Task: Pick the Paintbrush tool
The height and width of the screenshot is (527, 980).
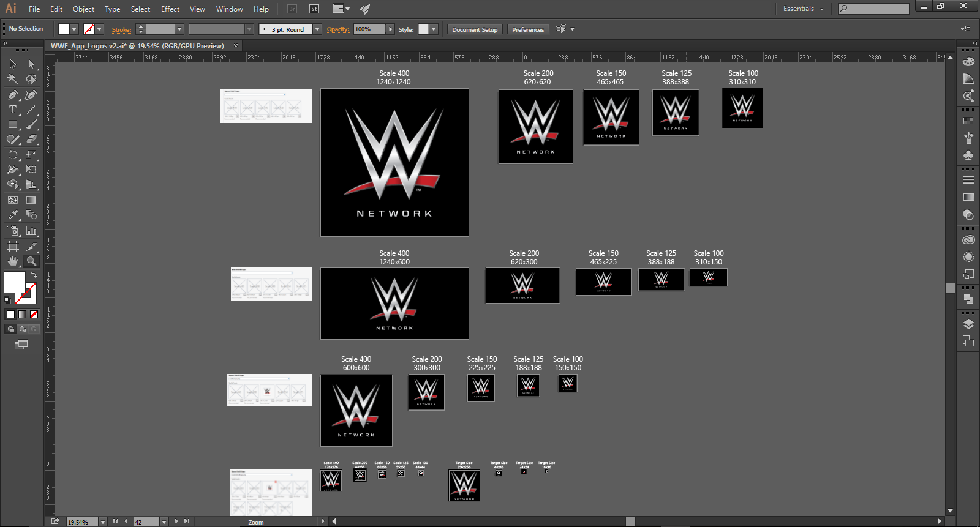Action: pos(31,124)
